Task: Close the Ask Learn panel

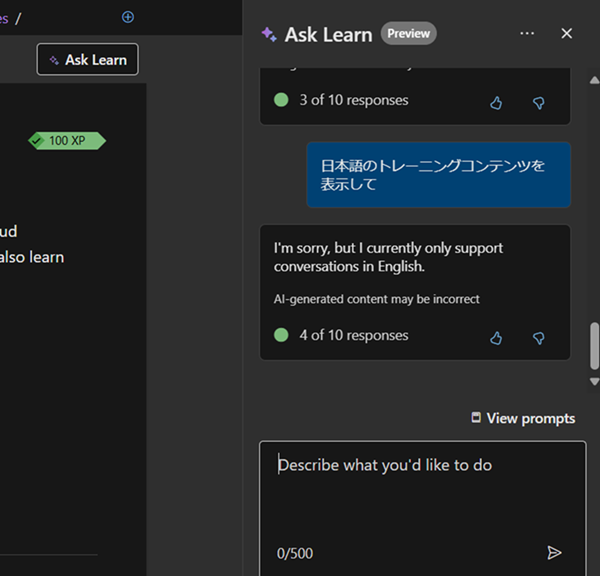Action: pyautogui.click(x=567, y=33)
